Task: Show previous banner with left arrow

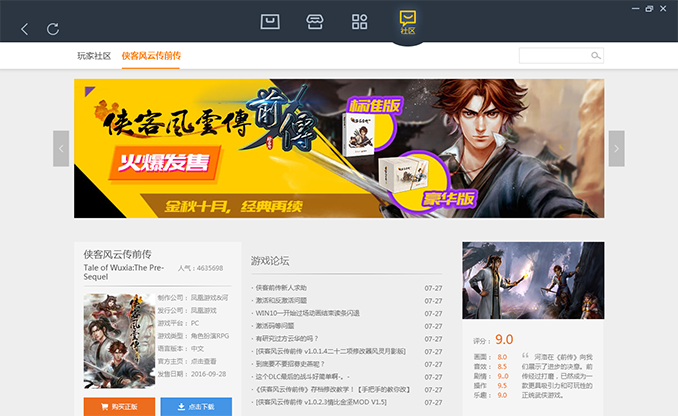Action: (61, 148)
